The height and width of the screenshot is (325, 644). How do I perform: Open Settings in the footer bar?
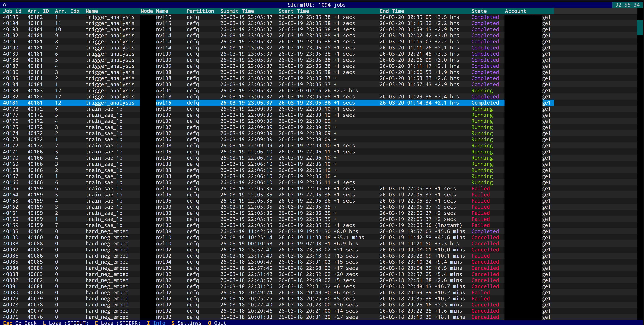pos(187,322)
